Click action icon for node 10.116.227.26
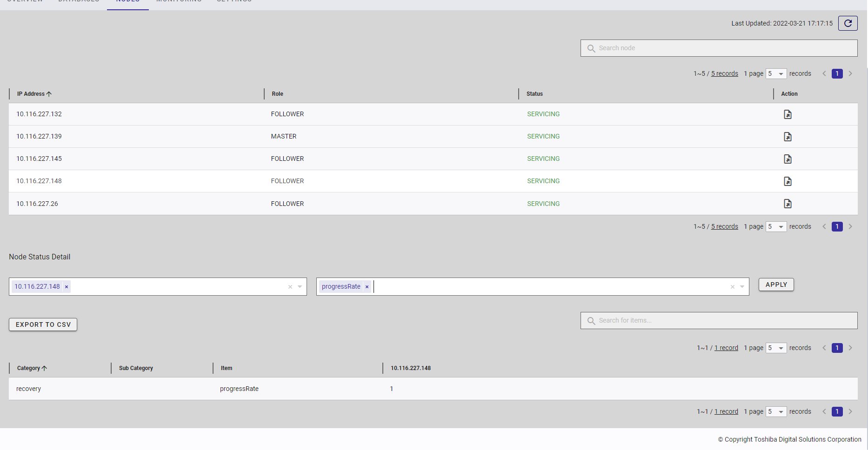 (x=788, y=204)
